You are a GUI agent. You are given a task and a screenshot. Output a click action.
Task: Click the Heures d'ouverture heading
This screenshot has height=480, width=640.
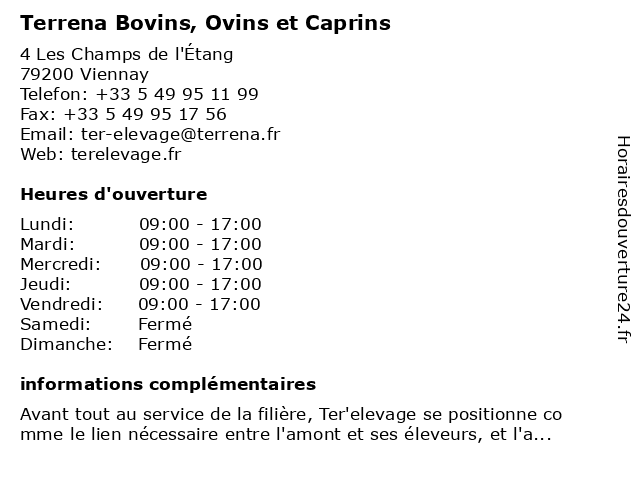(113, 194)
